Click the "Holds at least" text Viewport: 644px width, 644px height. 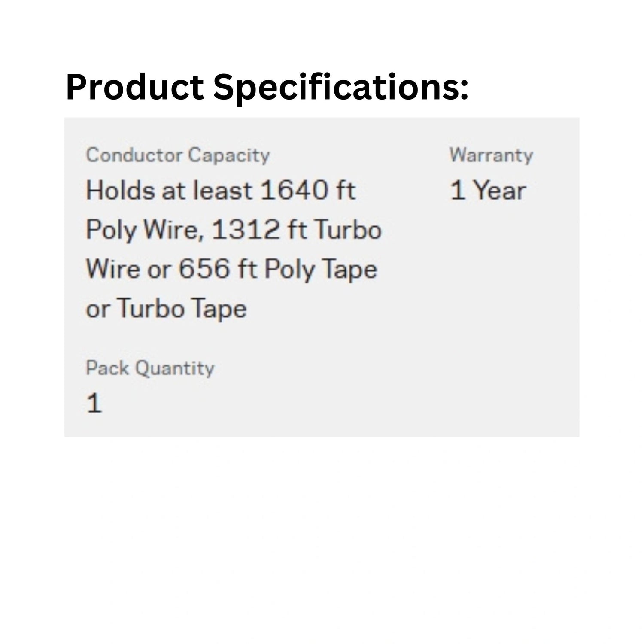(x=169, y=191)
